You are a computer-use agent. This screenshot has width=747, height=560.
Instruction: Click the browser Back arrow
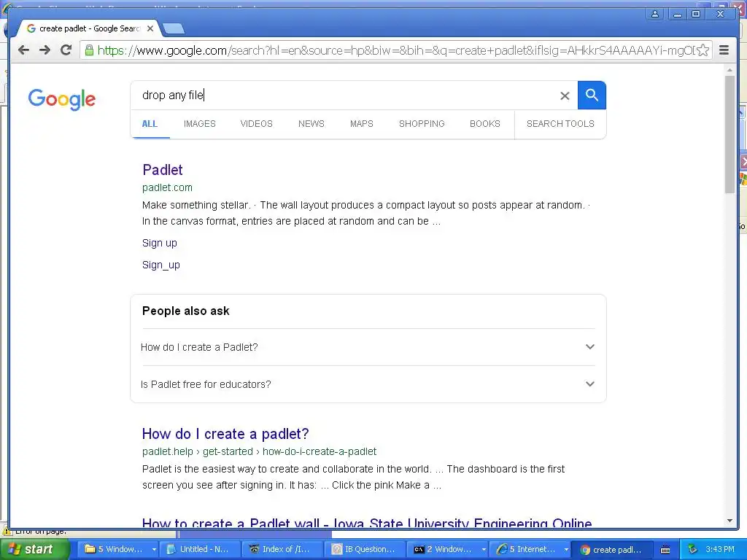[23, 50]
